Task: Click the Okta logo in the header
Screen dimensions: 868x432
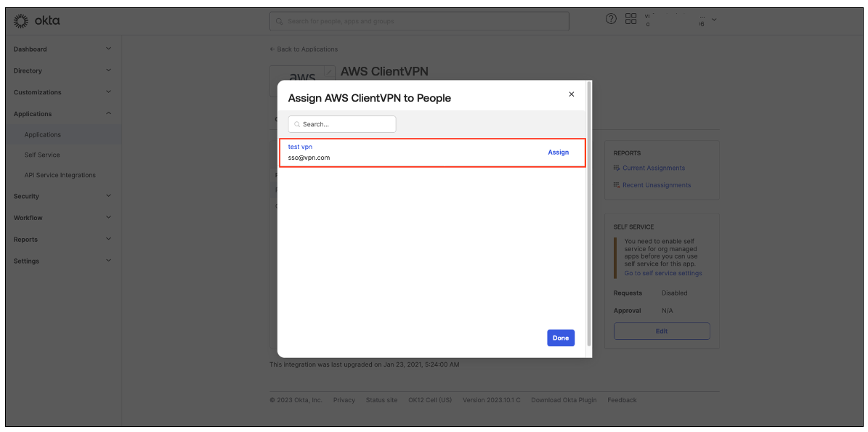Action: click(x=36, y=21)
